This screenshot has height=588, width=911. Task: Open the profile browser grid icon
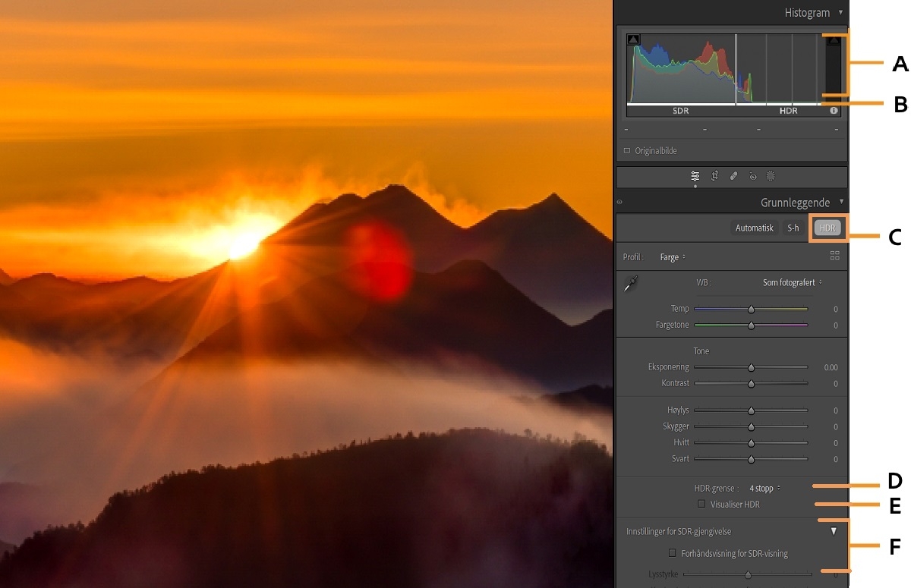pos(834,256)
